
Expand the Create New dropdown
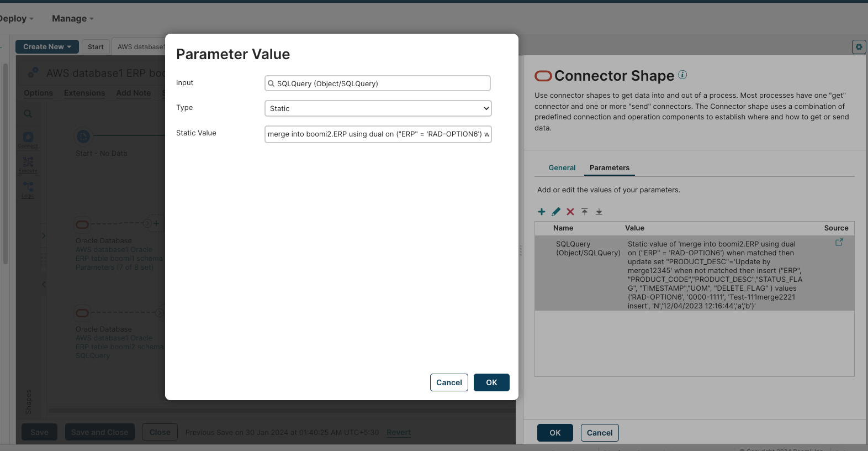coord(47,47)
